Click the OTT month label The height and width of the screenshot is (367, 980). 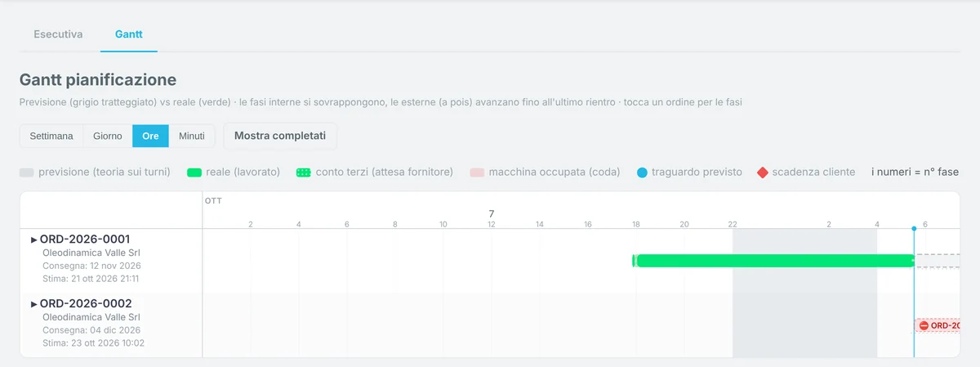tap(213, 200)
